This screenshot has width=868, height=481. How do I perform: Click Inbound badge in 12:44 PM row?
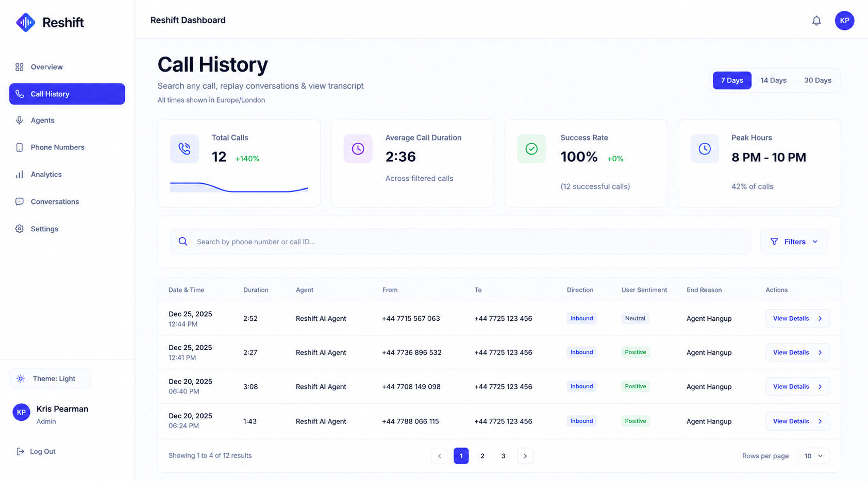tap(581, 318)
